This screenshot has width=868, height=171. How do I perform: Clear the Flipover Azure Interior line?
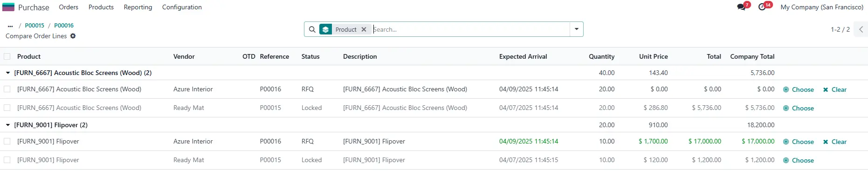click(835, 142)
